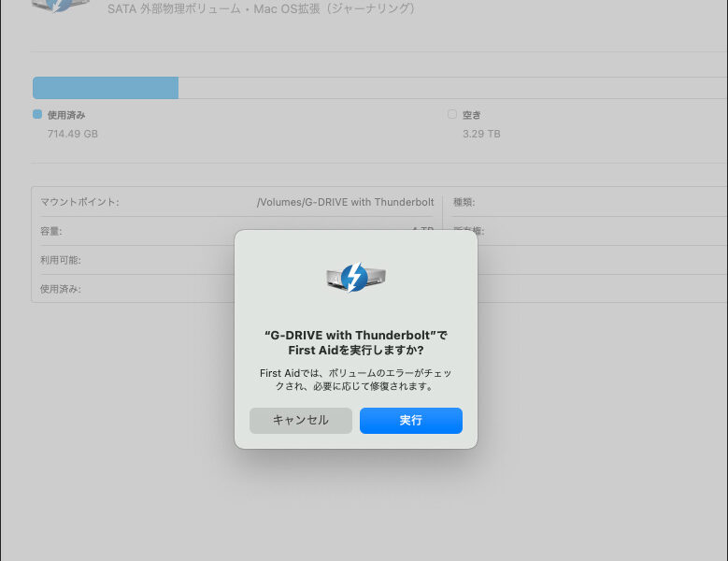Cancel the First Aid dialog with キャンセル
Image resolution: width=728 pixels, height=561 pixels.
[300, 421]
